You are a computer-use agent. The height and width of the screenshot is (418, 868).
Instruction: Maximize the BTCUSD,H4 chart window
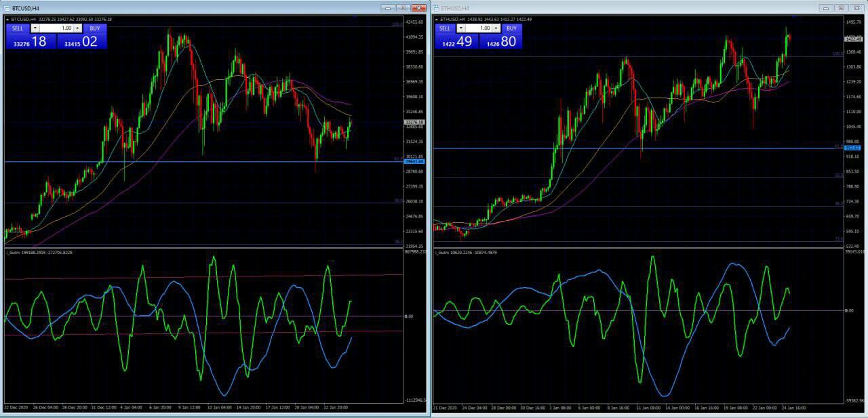pos(403,8)
